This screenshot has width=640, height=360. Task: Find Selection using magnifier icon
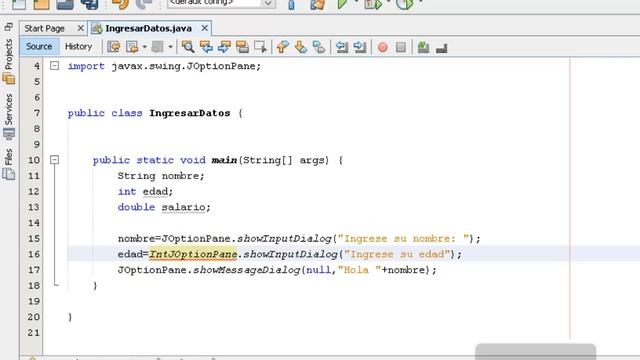[188, 47]
